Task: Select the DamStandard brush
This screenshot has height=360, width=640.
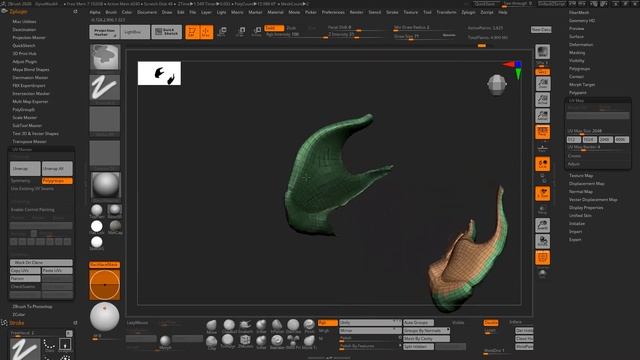Action: coord(293,327)
